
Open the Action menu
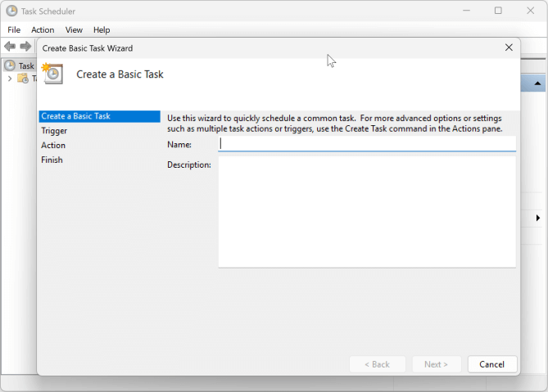tap(43, 29)
